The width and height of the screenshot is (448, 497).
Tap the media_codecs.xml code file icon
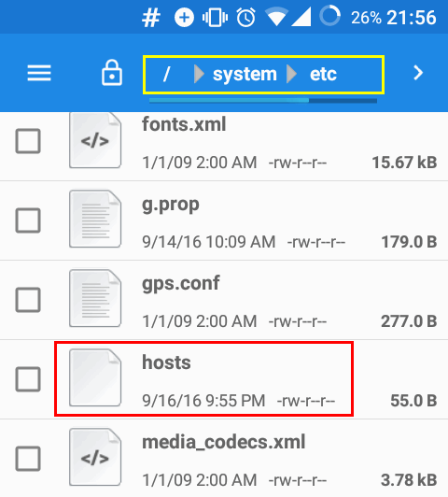coord(95,458)
